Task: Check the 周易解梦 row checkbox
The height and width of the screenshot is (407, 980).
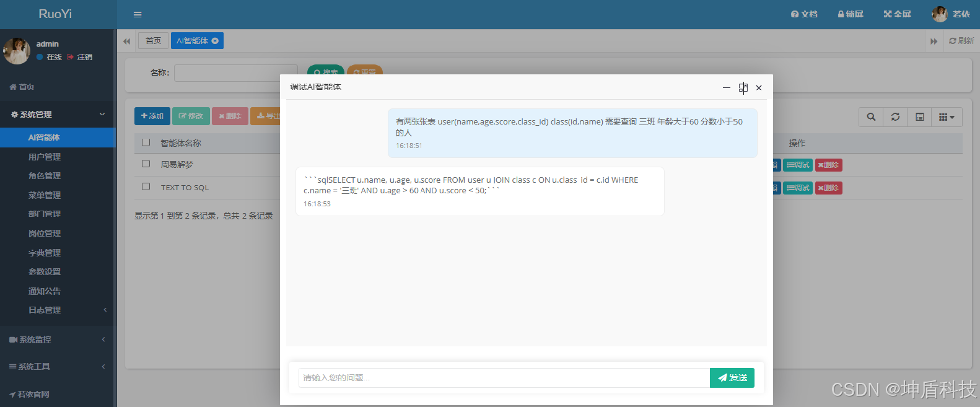Action: [x=146, y=164]
